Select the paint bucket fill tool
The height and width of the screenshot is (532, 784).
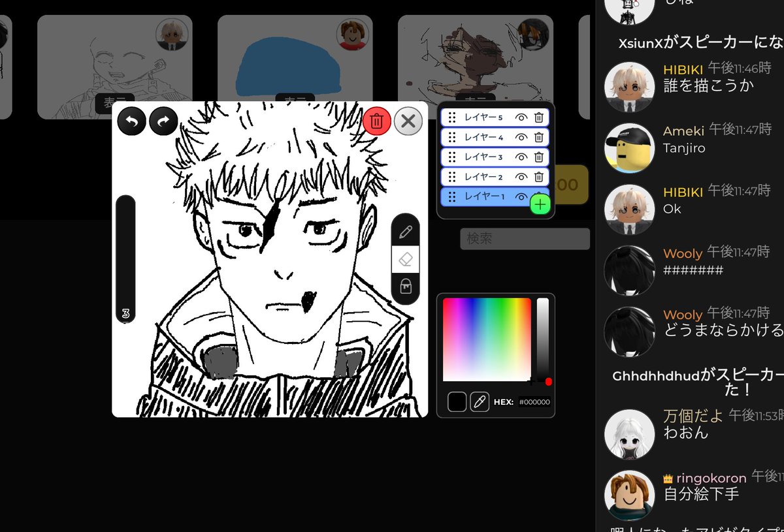tap(406, 287)
